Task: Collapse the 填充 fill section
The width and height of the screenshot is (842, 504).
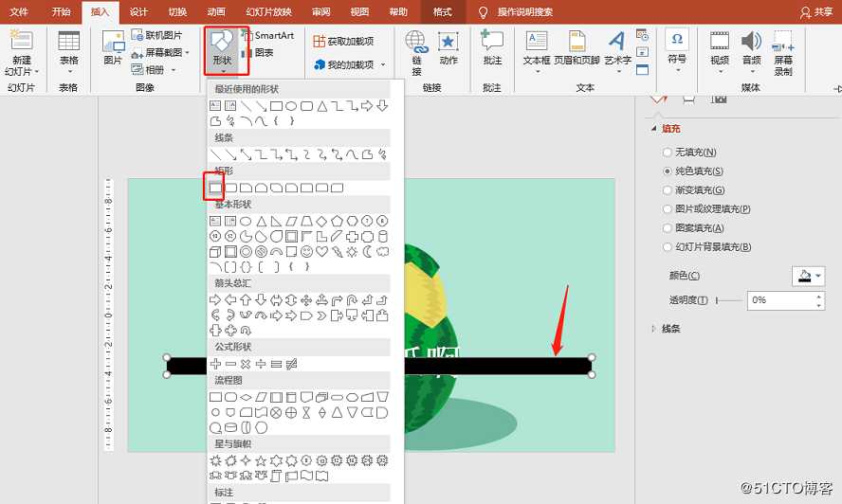Action: coord(654,129)
